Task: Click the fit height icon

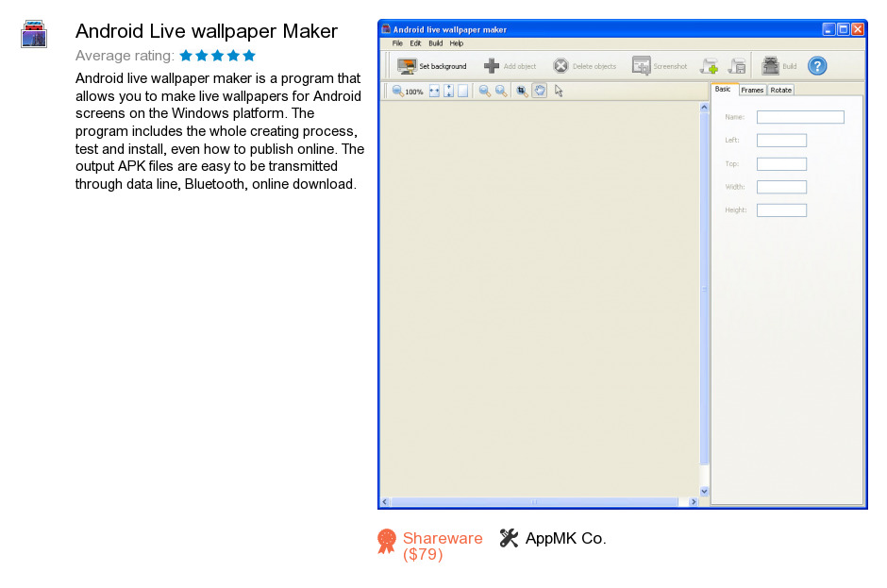Action: click(x=449, y=92)
